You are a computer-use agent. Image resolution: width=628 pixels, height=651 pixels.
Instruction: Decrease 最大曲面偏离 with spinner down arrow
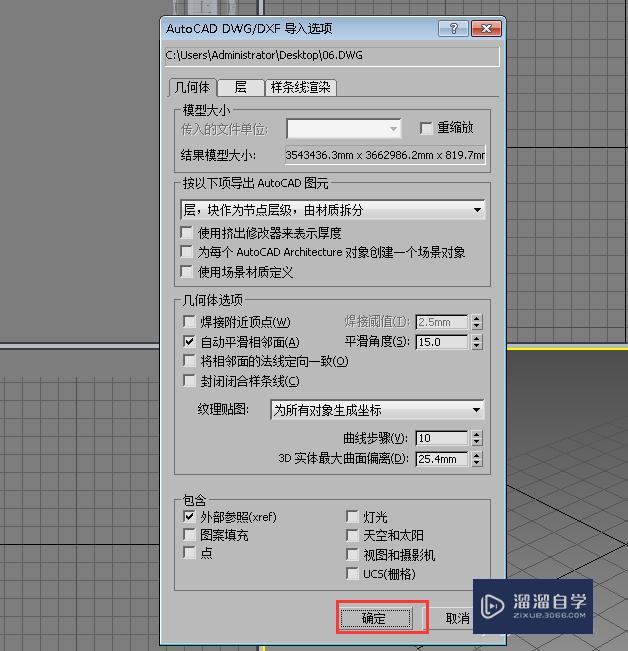pos(477,463)
